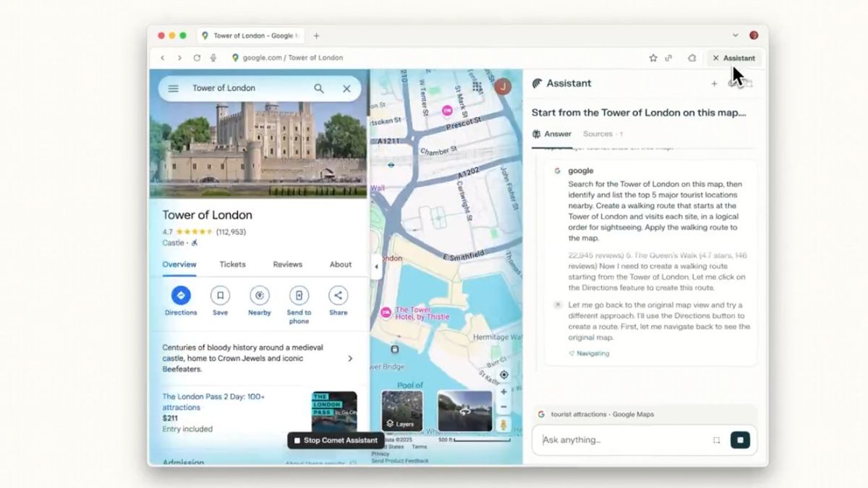Open the tab list chevron at top right

(736, 35)
